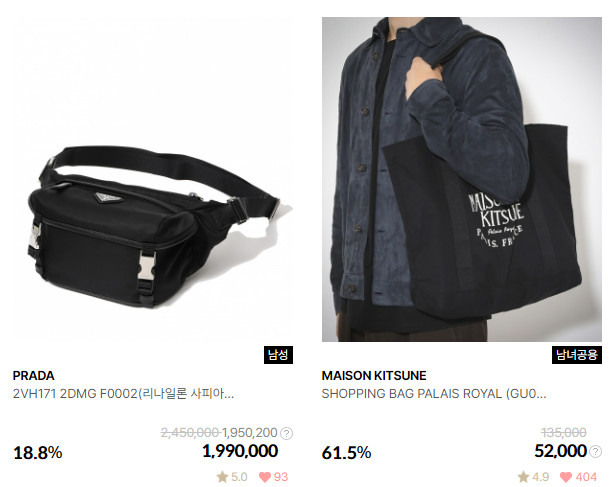
Task: Click the struck-through 135,000 original price
Action: [x=564, y=433]
